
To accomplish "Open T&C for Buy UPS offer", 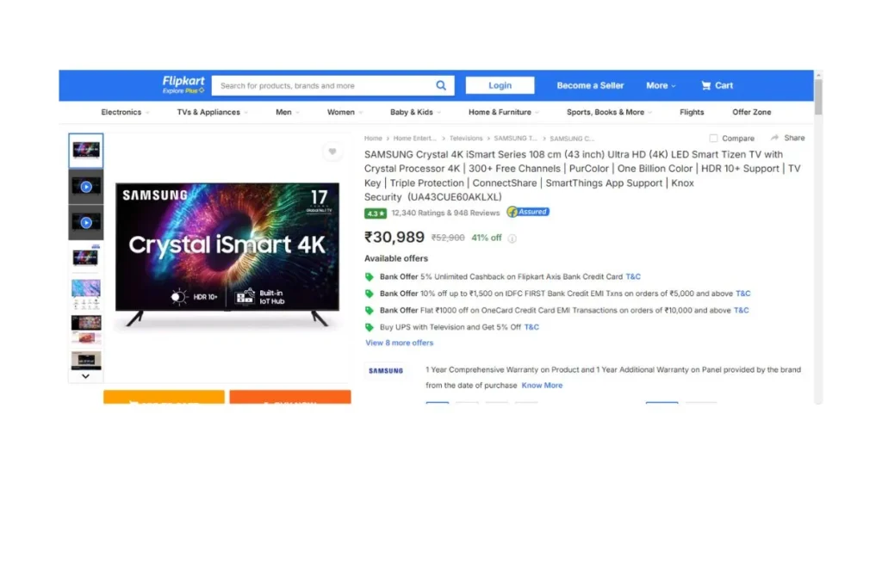I will coord(531,327).
